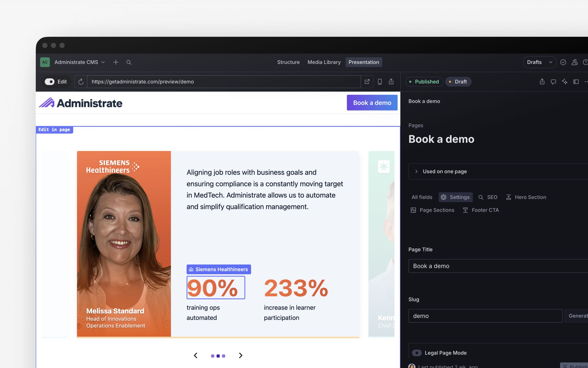Open the Drafts perspective dropdown
588x368 pixels.
point(539,62)
